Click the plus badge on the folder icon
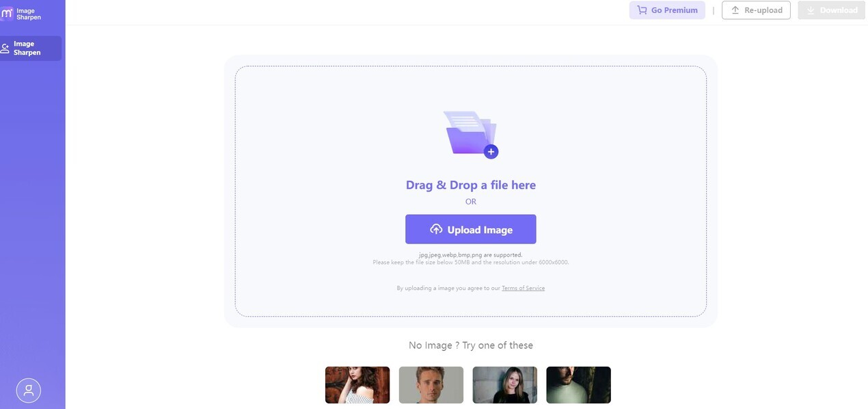 [x=491, y=152]
